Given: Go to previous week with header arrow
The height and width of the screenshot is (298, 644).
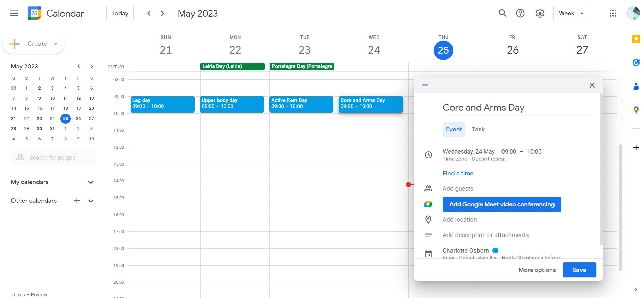Looking at the screenshot, I should (x=149, y=13).
